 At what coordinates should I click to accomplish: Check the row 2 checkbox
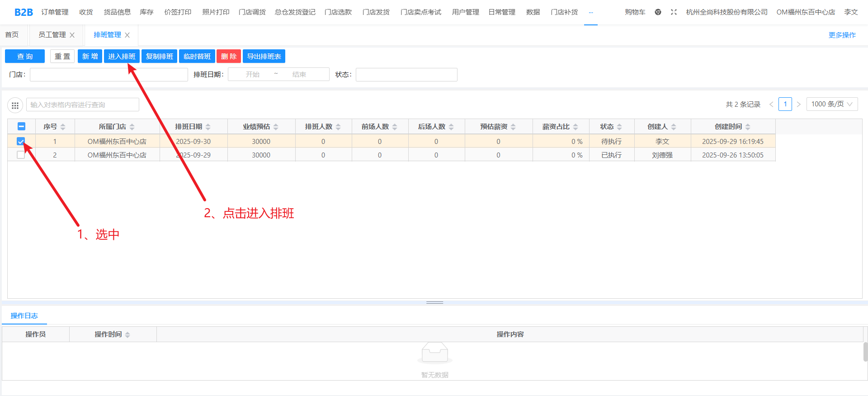pos(21,155)
